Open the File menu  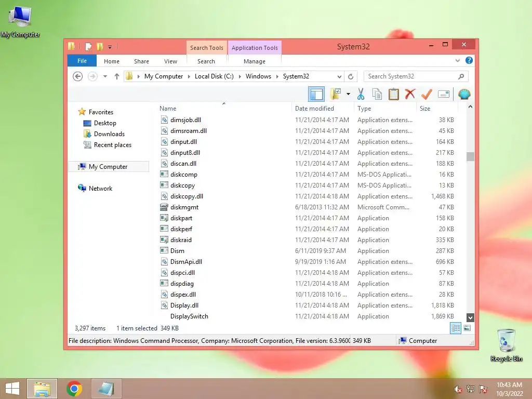82,61
